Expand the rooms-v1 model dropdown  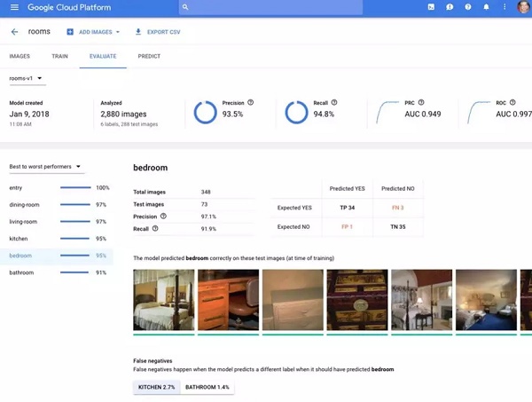[x=27, y=78]
